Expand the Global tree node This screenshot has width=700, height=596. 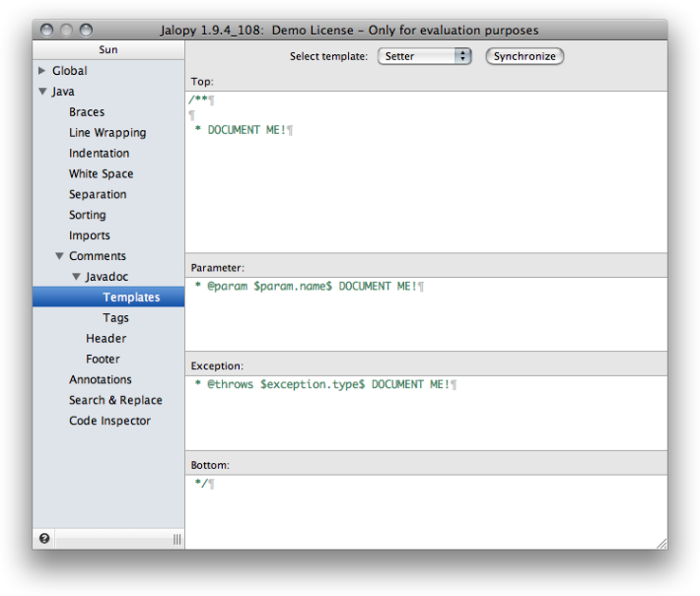click(42, 71)
